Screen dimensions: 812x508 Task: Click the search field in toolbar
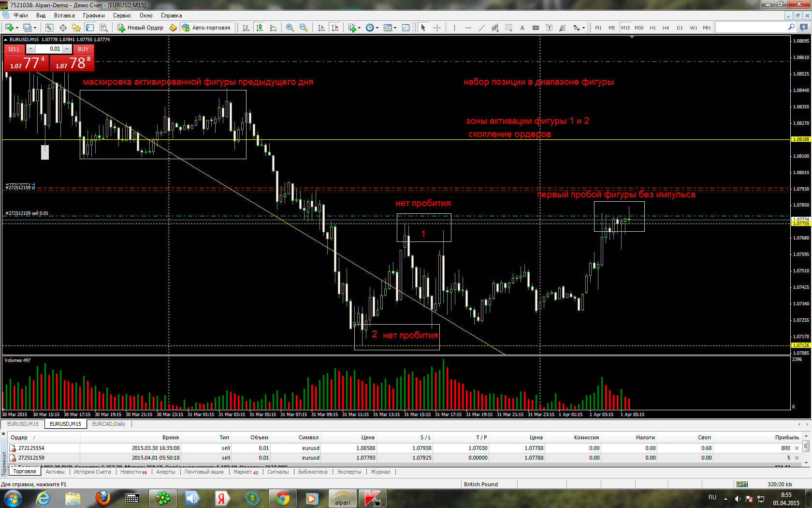(x=755, y=28)
